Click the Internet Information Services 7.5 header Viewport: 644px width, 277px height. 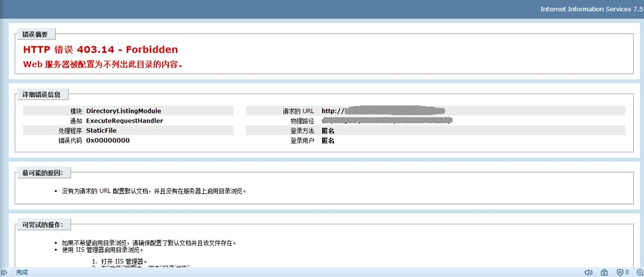[x=591, y=9]
